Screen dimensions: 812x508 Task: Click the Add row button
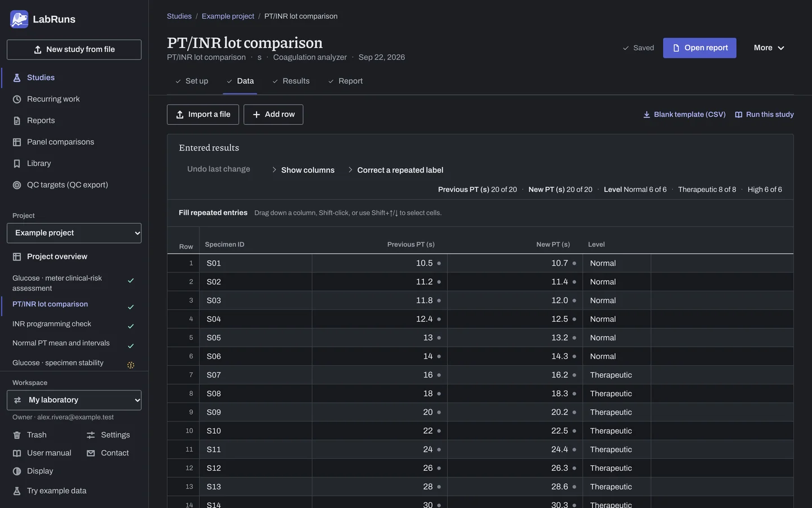[x=273, y=115]
